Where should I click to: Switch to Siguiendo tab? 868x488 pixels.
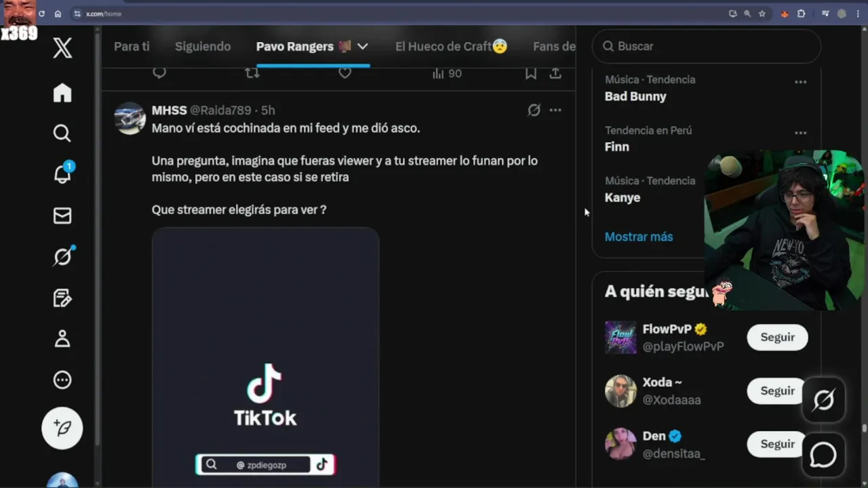[203, 46]
